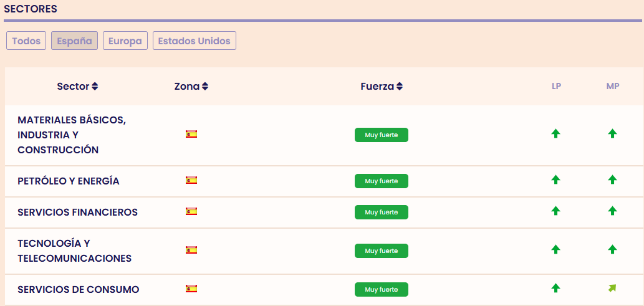Click Spain flag in Servicios de Consumo row
Image resolution: width=644 pixels, height=306 pixels.
pos(191,289)
